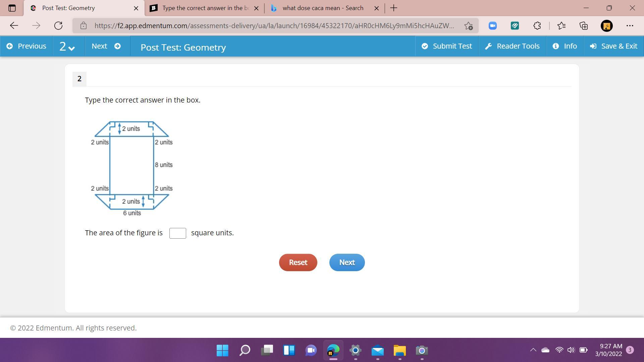This screenshot has height=362, width=644.
Task: Open browser Settings and more menu
Action: point(630,26)
